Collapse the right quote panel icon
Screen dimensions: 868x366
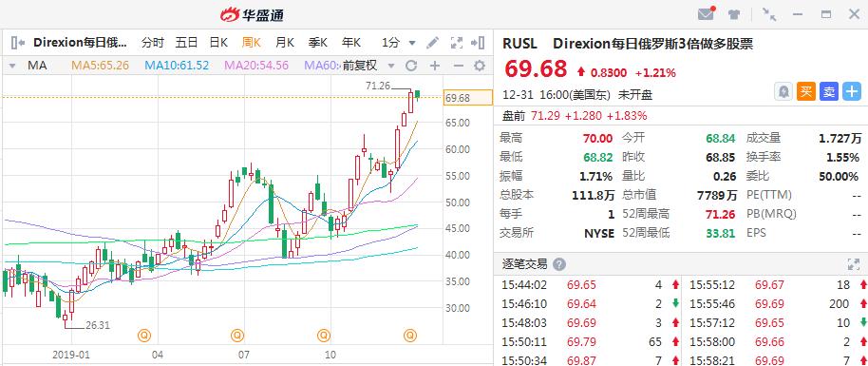point(478,43)
